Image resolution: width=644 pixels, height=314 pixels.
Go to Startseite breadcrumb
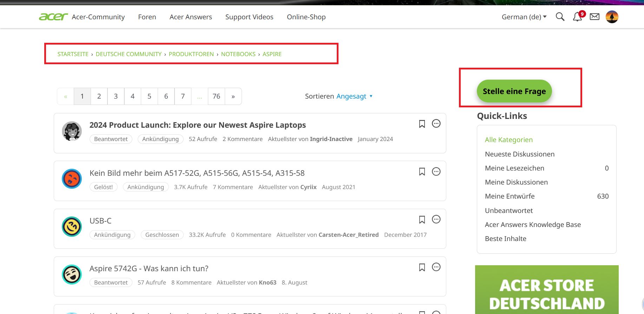click(x=73, y=54)
